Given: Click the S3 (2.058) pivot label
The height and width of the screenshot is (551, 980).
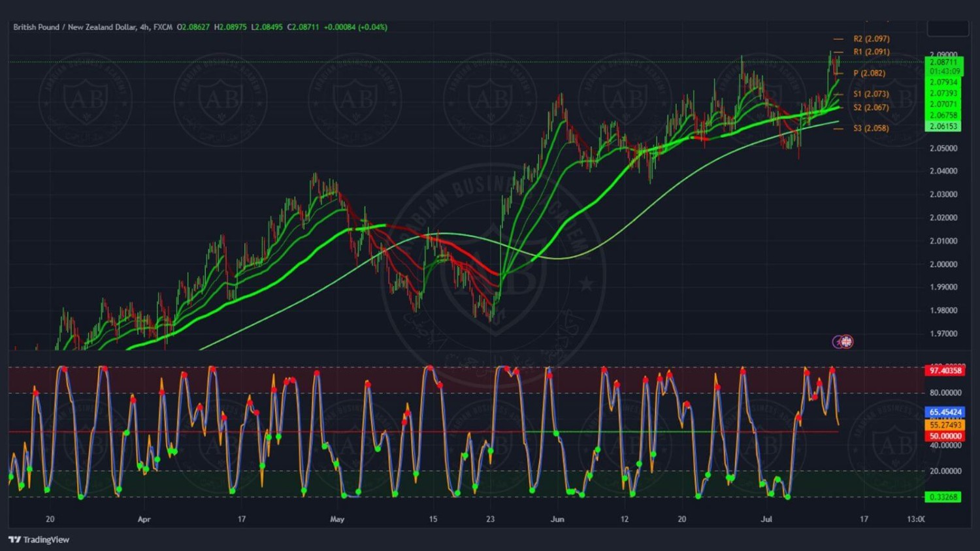Looking at the screenshot, I should (871, 128).
